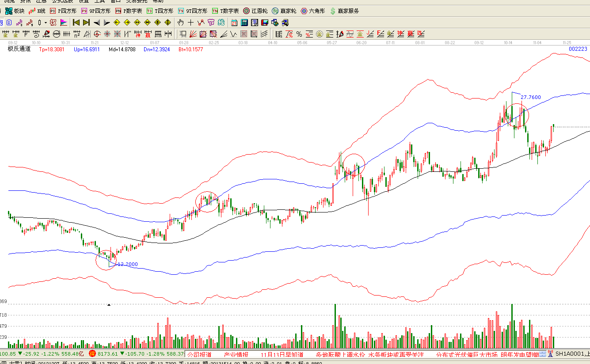Viewport: 590px width, 364px height.
Task: Click the 27.7600 high price label
Action: pos(530,97)
